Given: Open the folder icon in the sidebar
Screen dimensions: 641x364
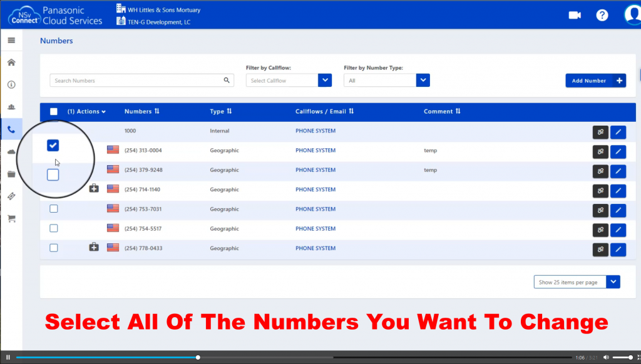Looking at the screenshot, I should coord(11,173).
